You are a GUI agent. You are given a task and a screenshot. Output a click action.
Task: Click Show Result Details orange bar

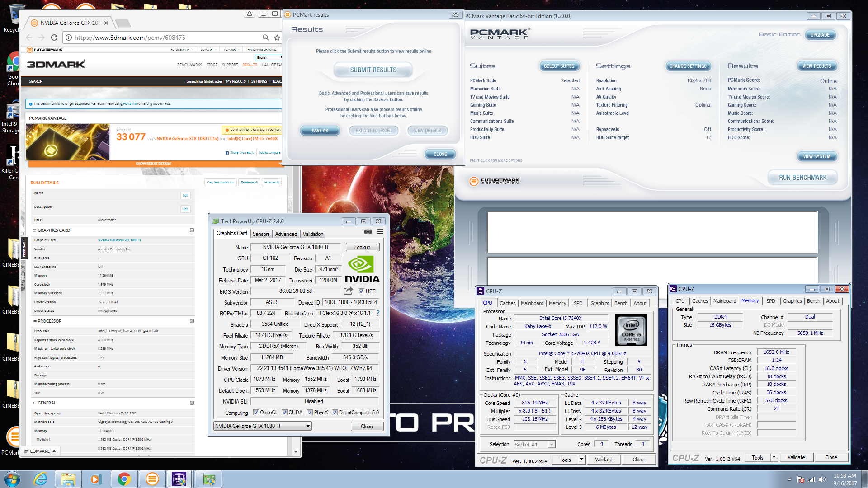pos(154,164)
